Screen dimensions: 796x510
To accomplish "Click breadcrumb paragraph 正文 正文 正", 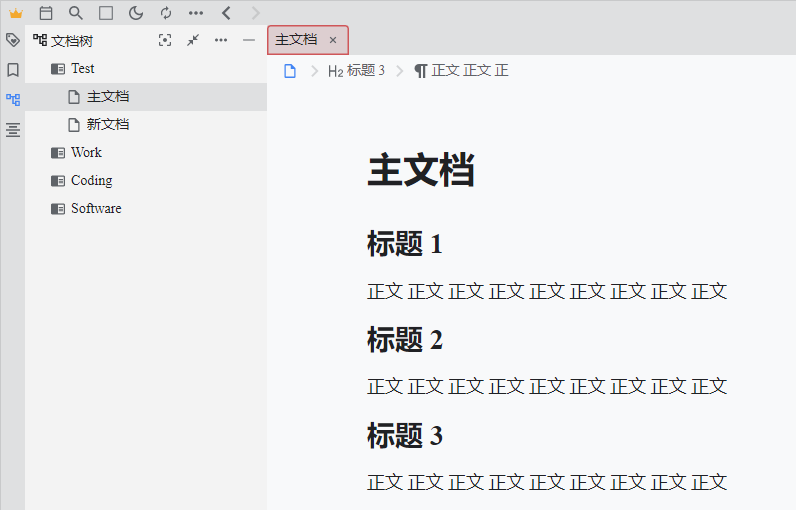I will pos(461,71).
